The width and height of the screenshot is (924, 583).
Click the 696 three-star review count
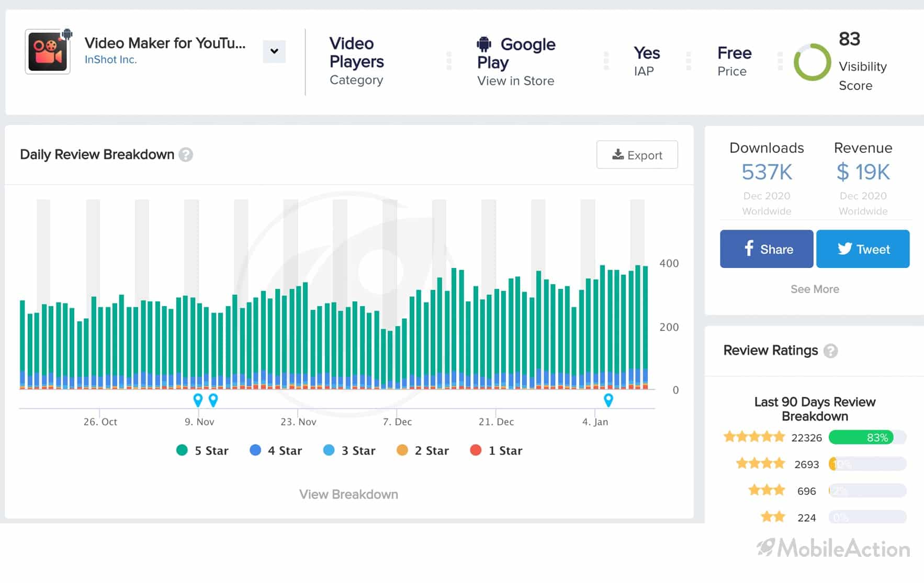pos(806,491)
